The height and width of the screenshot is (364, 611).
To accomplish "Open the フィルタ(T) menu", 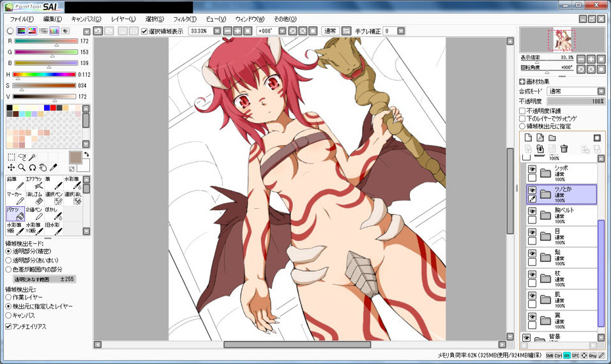I will [x=185, y=19].
